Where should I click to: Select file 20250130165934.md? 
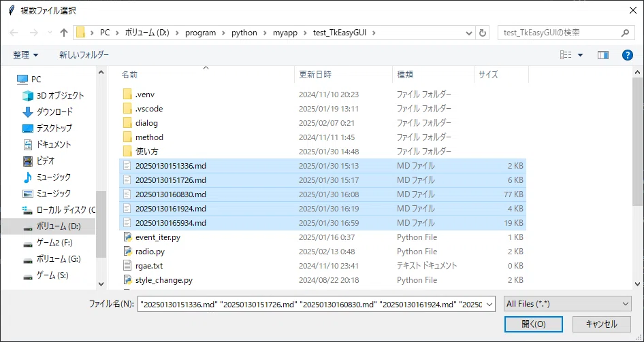323,223
